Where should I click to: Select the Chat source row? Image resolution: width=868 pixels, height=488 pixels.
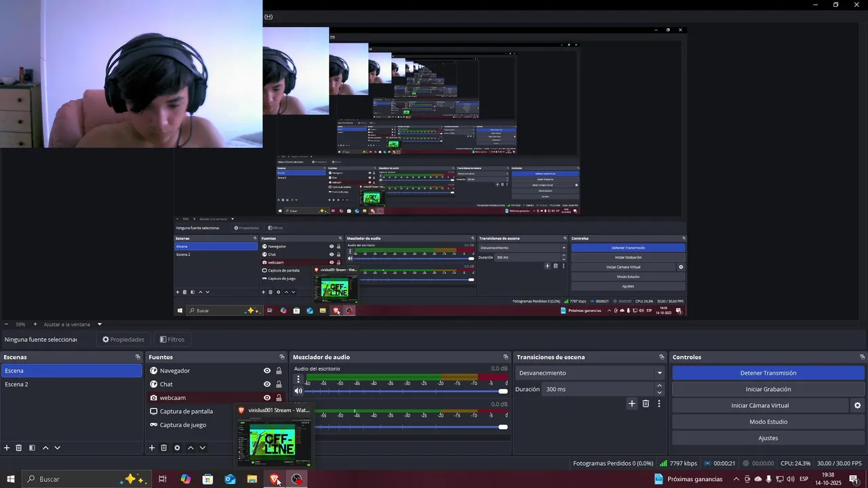pyautogui.click(x=216, y=384)
